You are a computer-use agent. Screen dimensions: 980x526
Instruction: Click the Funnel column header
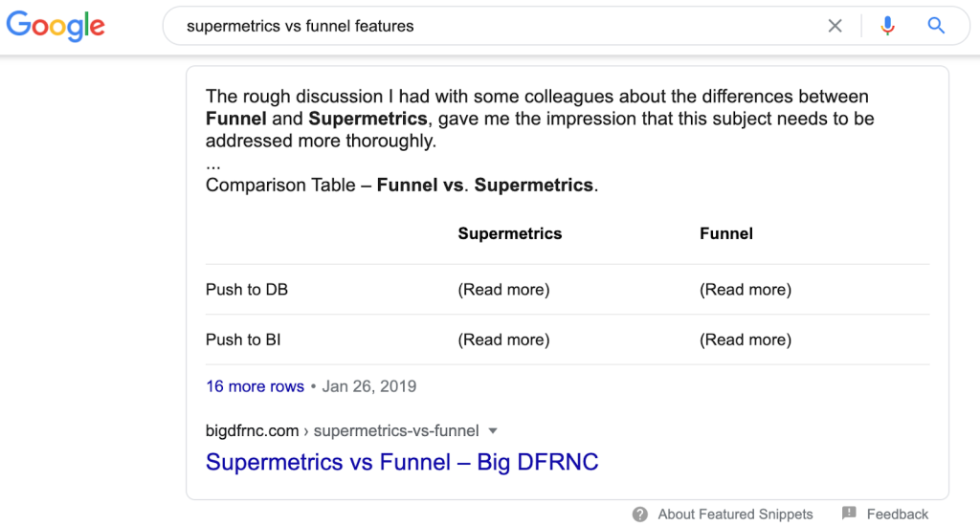(x=726, y=233)
